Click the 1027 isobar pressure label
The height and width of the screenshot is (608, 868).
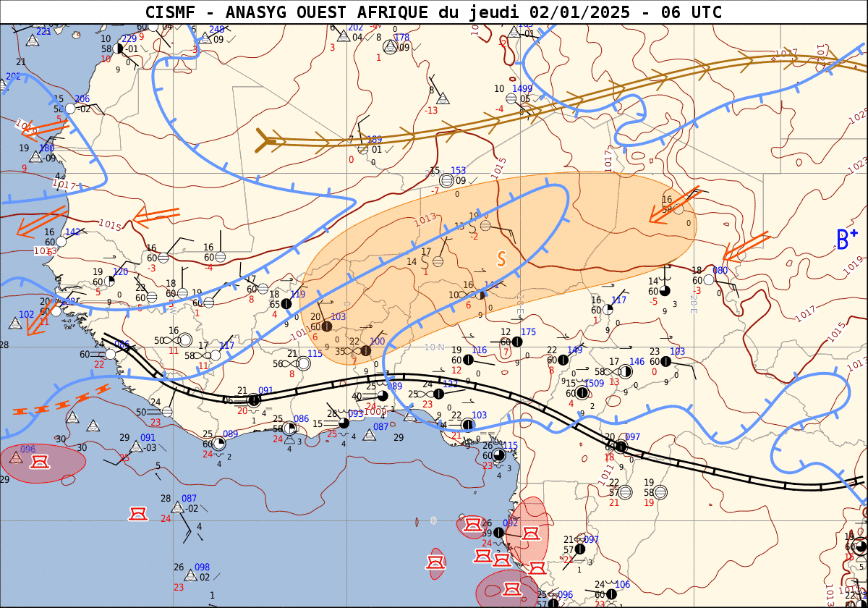pos(786,54)
